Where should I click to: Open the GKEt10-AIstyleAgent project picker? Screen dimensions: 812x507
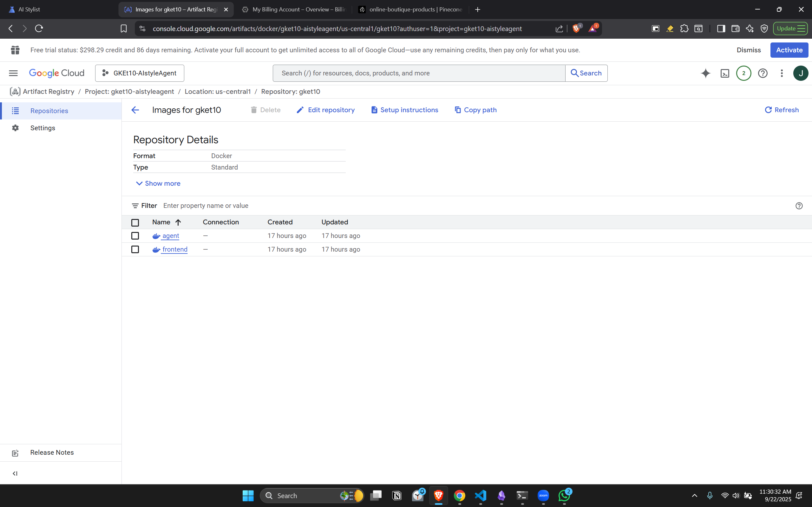click(x=139, y=73)
